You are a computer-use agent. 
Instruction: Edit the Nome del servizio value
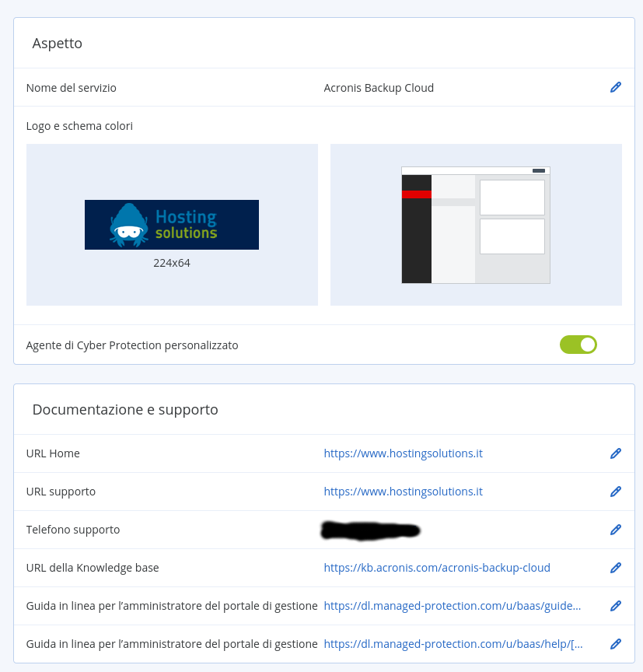[x=616, y=87]
